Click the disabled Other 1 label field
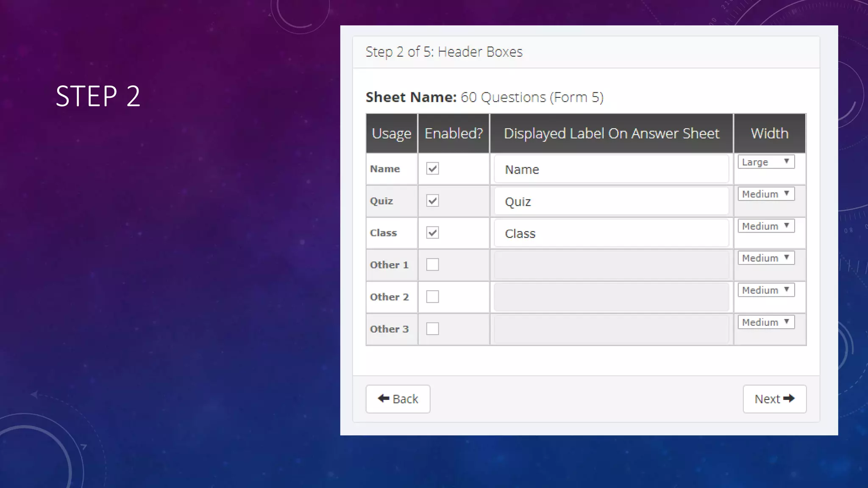This screenshot has height=488, width=868. click(611, 265)
